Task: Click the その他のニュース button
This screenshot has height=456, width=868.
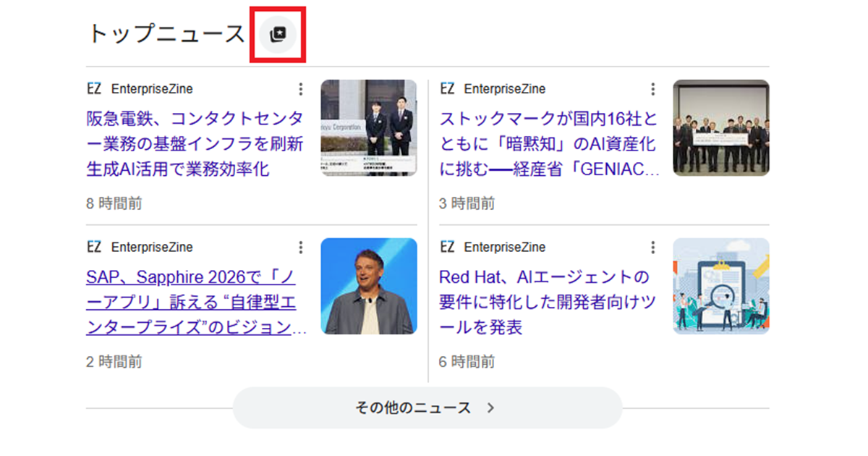Action: coord(427,408)
